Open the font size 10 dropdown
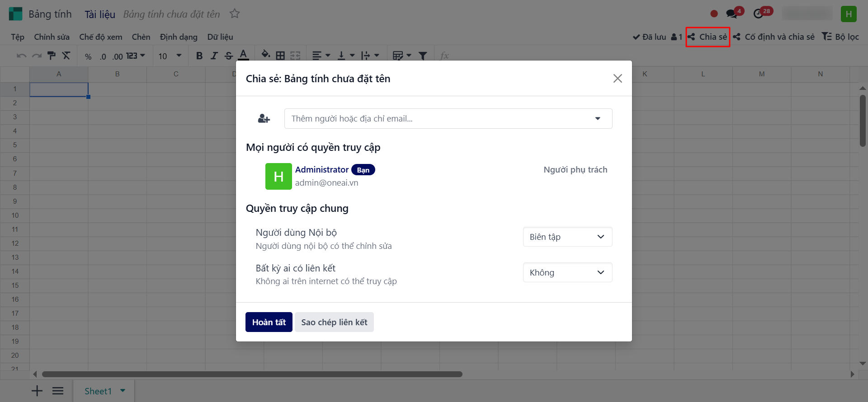 click(170, 56)
